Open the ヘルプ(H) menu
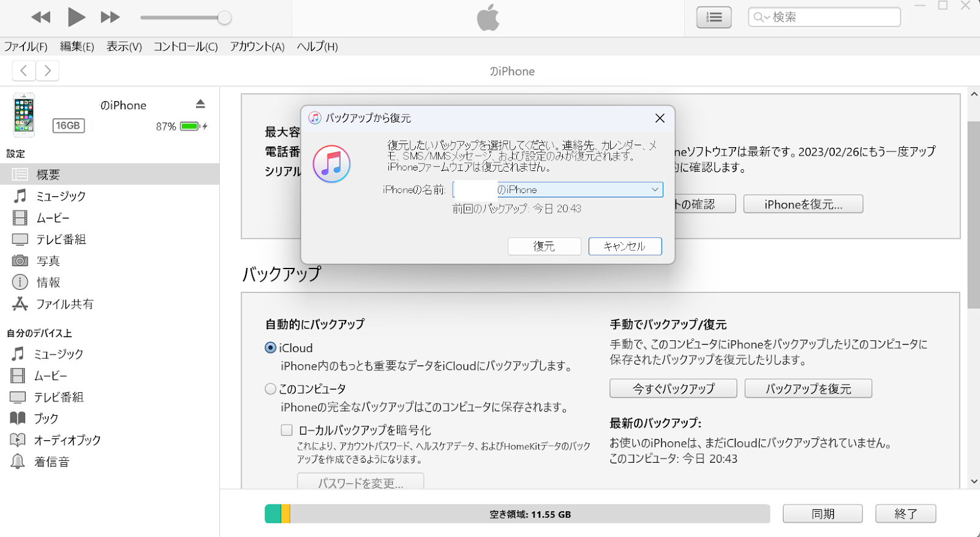Viewport: 980px width, 537px height. point(317,47)
